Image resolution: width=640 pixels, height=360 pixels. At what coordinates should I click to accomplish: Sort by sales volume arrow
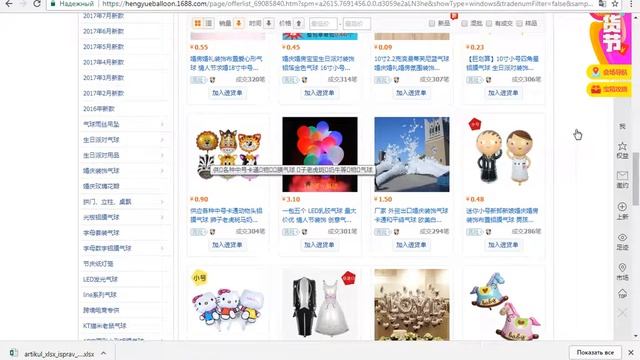coord(239,23)
